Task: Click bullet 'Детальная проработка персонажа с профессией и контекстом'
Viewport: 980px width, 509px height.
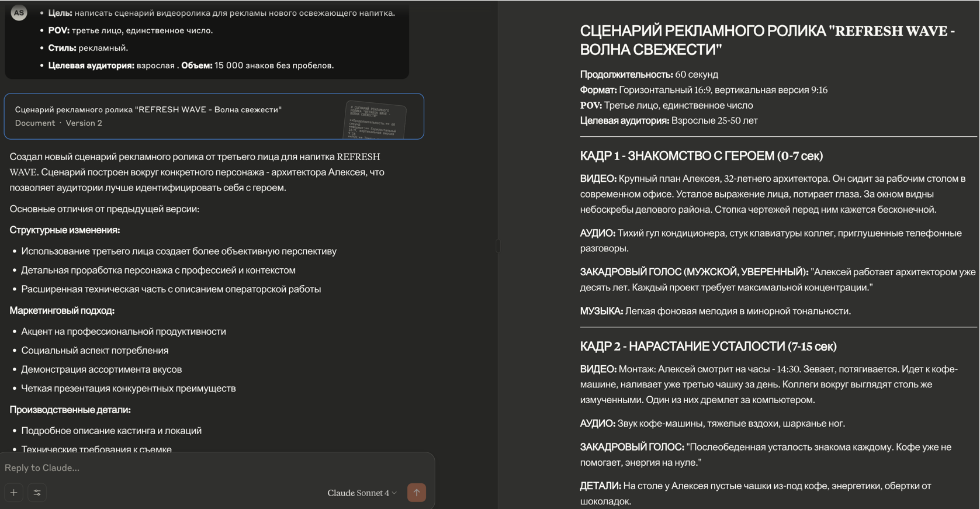Action: pos(158,270)
